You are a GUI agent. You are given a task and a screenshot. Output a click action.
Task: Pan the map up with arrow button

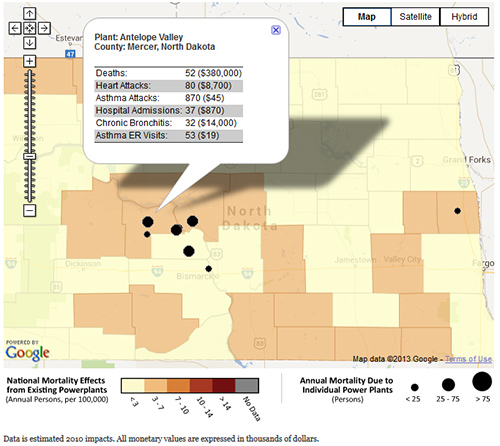29,14
